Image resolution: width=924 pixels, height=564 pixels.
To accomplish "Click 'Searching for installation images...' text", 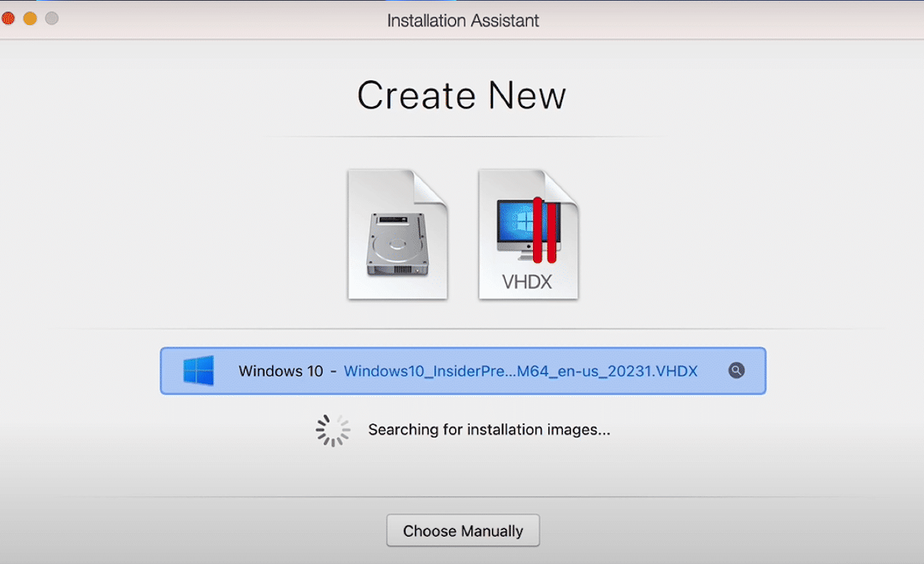I will [489, 430].
